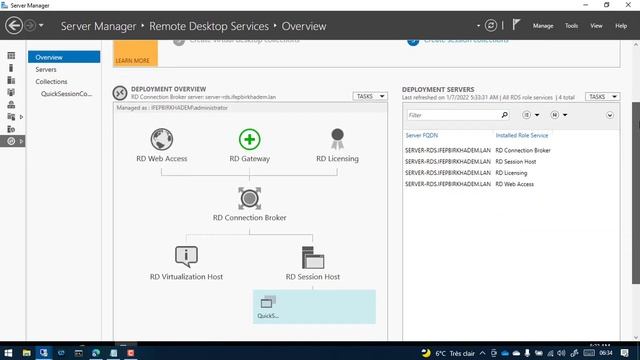Select the RD Licensing row in Deployment Servers list

pos(510,173)
